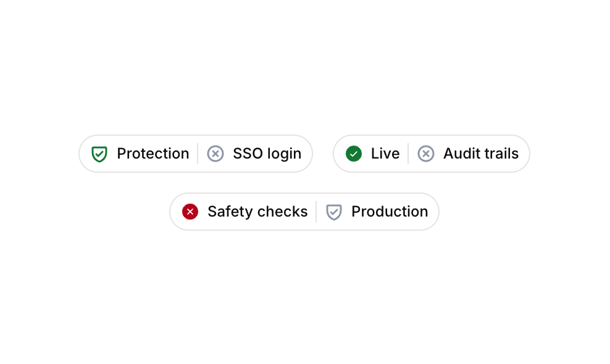610x364 pixels.
Task: Click the green checkmark circle beside Live
Action: pyautogui.click(x=354, y=154)
